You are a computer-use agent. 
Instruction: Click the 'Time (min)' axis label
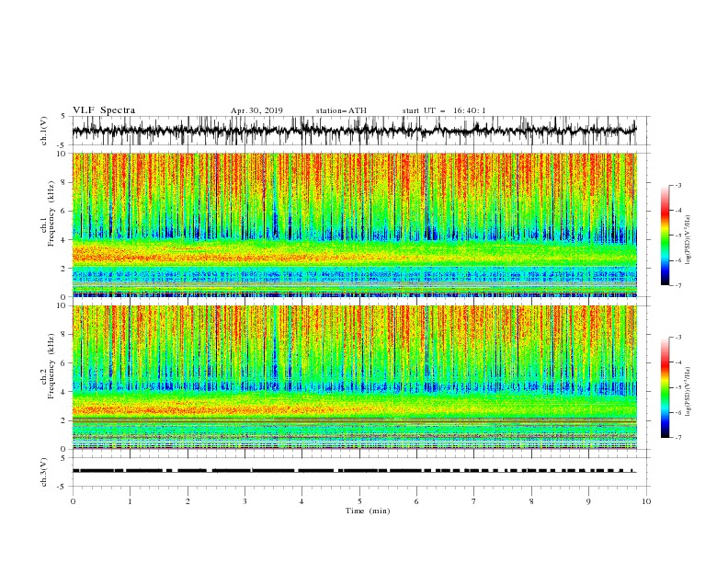(x=368, y=511)
